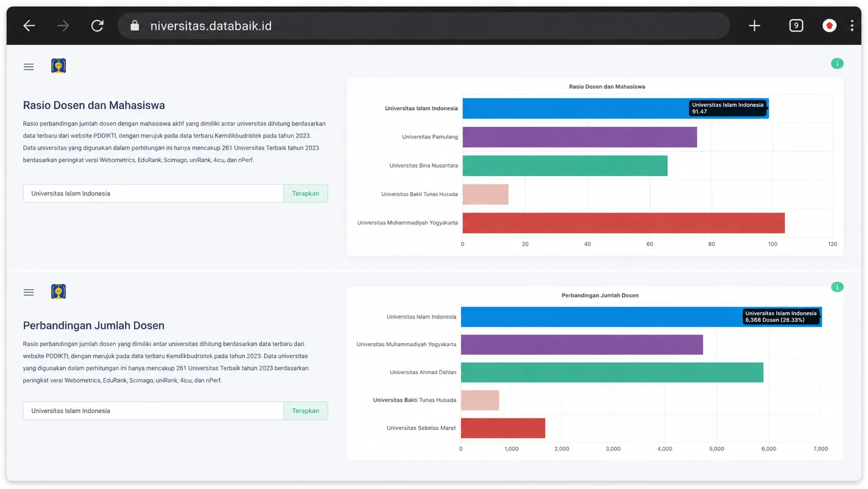The height and width of the screenshot is (489, 868).
Task: Open hamburger menu in Rasio Dosen section
Action: click(x=29, y=67)
